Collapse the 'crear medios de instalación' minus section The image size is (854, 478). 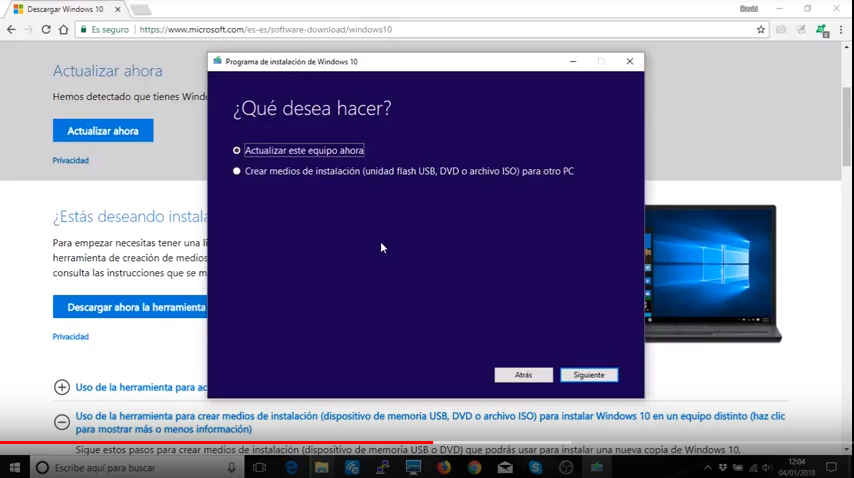62,422
